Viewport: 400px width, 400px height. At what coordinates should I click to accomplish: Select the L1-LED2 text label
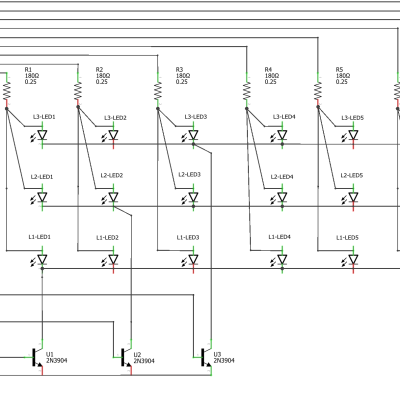pos(107,238)
